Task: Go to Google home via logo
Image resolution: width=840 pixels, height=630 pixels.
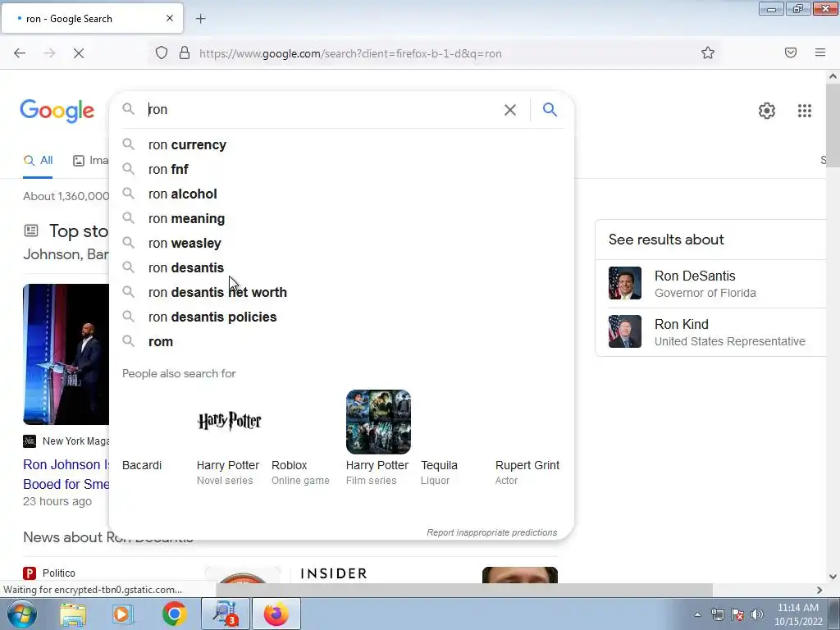Action: pyautogui.click(x=57, y=111)
